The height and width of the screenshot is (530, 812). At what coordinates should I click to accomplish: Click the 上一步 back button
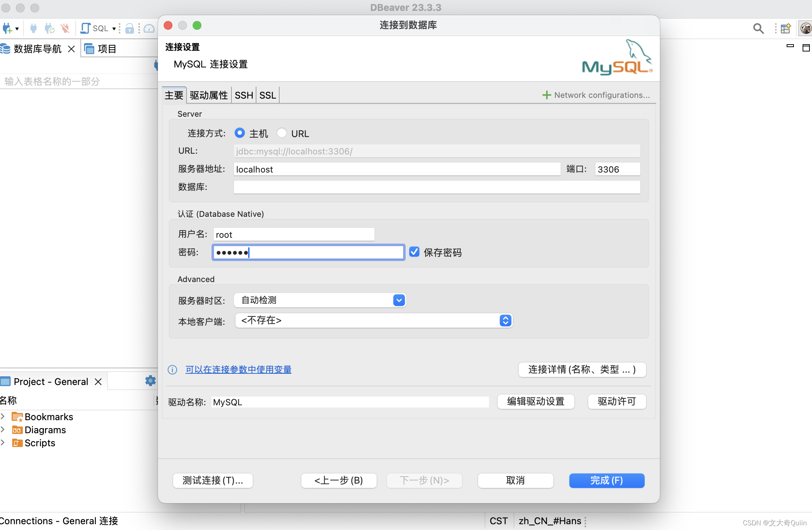339,480
